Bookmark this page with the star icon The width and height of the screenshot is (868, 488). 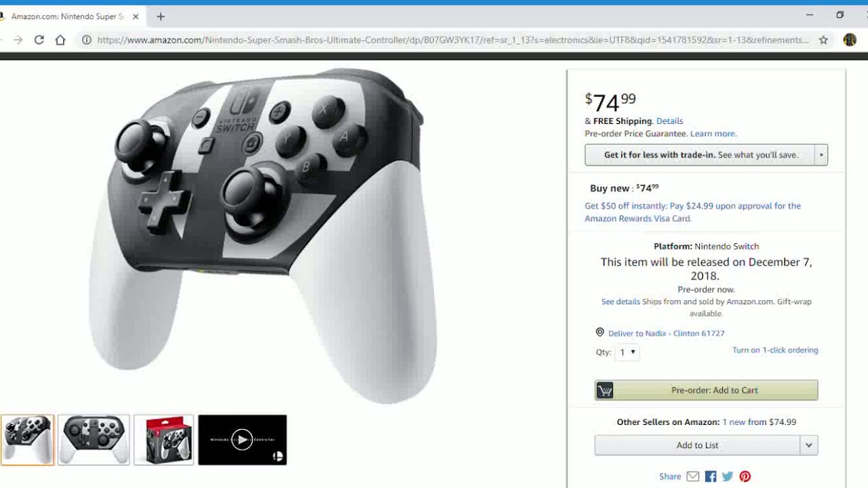823,40
